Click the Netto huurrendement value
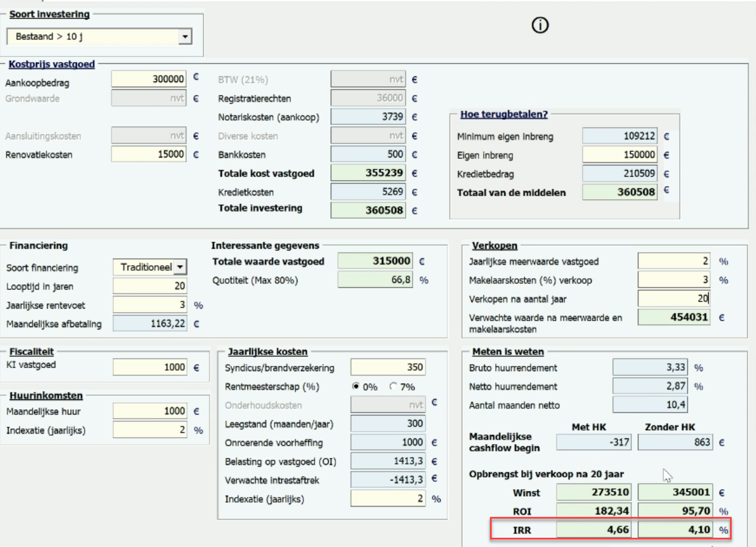This screenshot has height=547, width=756. pos(650,386)
